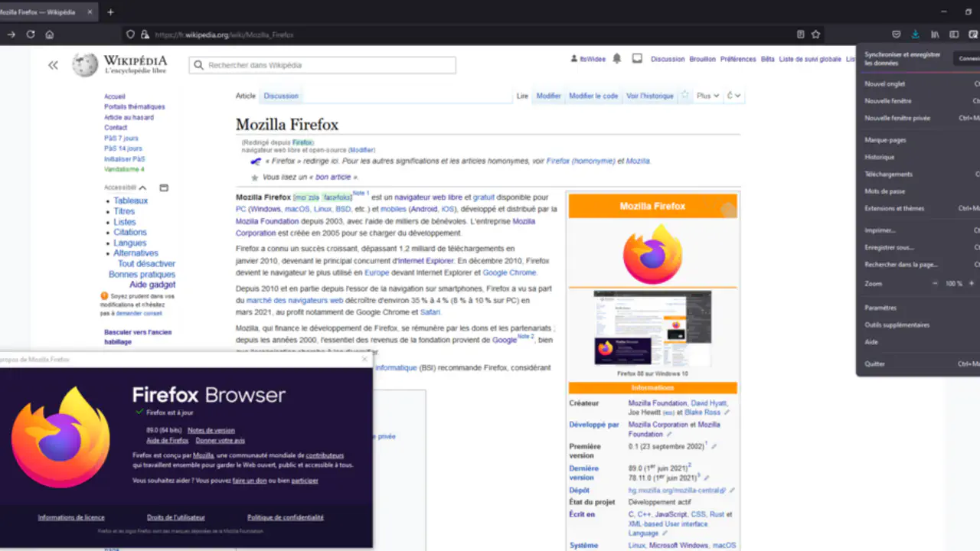Click the browser address bar URL
Screen dimensions: 980x551
(224, 34)
